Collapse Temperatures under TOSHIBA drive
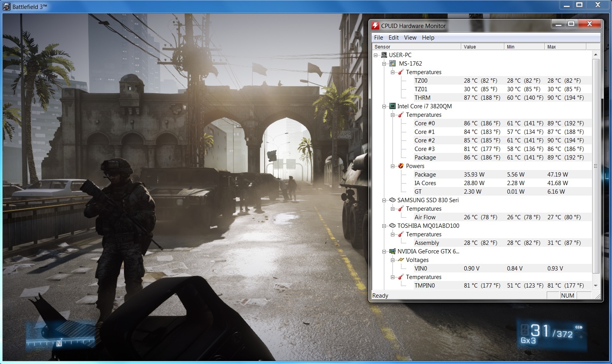 393,234
